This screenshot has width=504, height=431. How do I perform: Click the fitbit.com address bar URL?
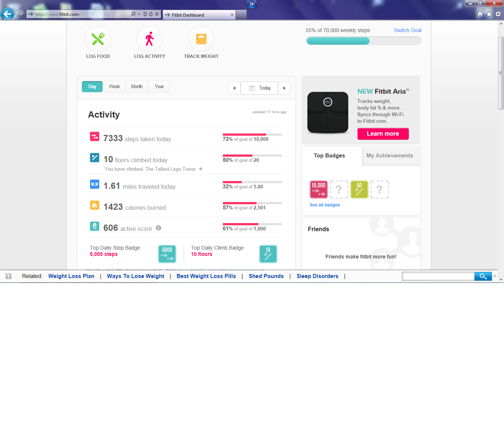click(x=58, y=14)
